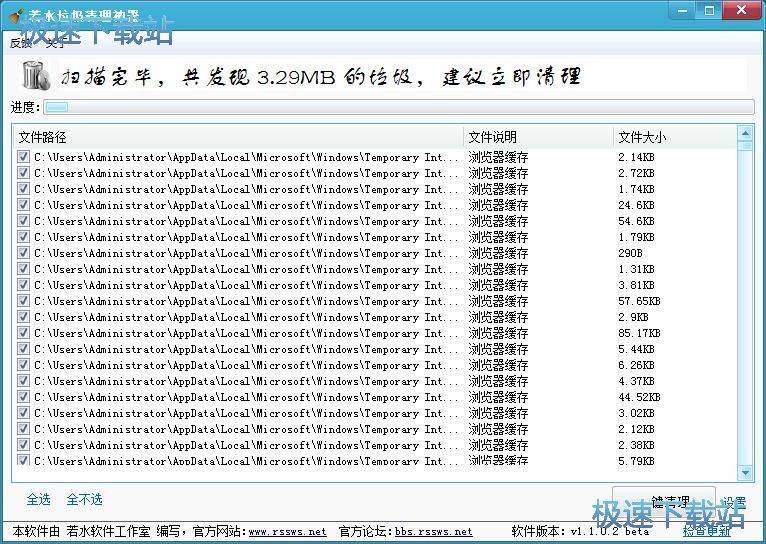Select the file size text 4.37KB

636,381
